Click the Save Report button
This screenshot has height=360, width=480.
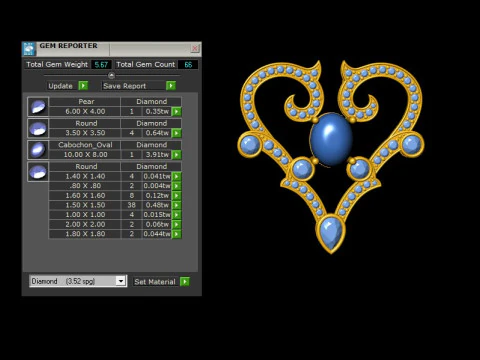(x=134, y=86)
